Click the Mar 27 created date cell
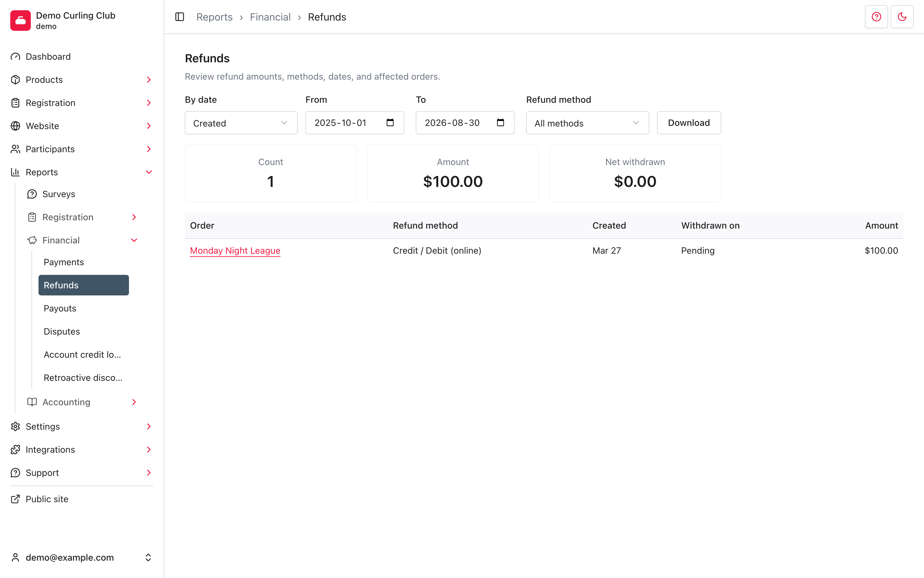This screenshot has width=924, height=578. click(606, 250)
